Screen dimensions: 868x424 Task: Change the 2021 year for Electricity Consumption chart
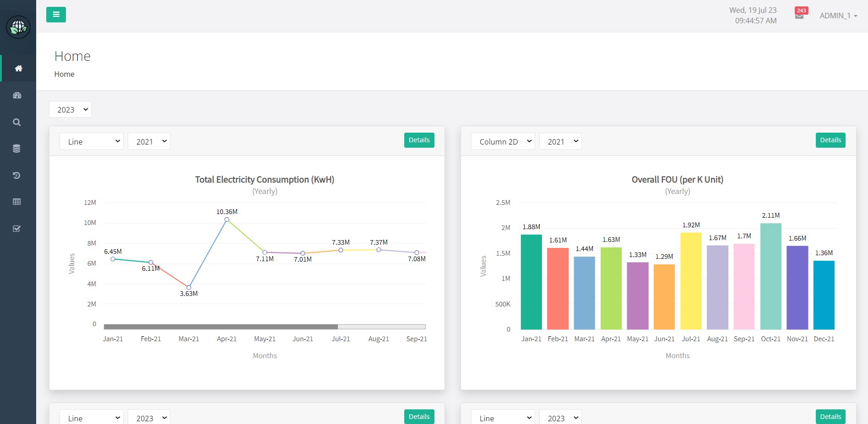(x=149, y=141)
